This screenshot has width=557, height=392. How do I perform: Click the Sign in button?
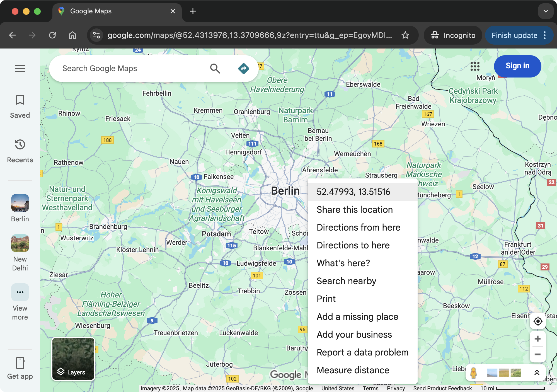coord(517,66)
